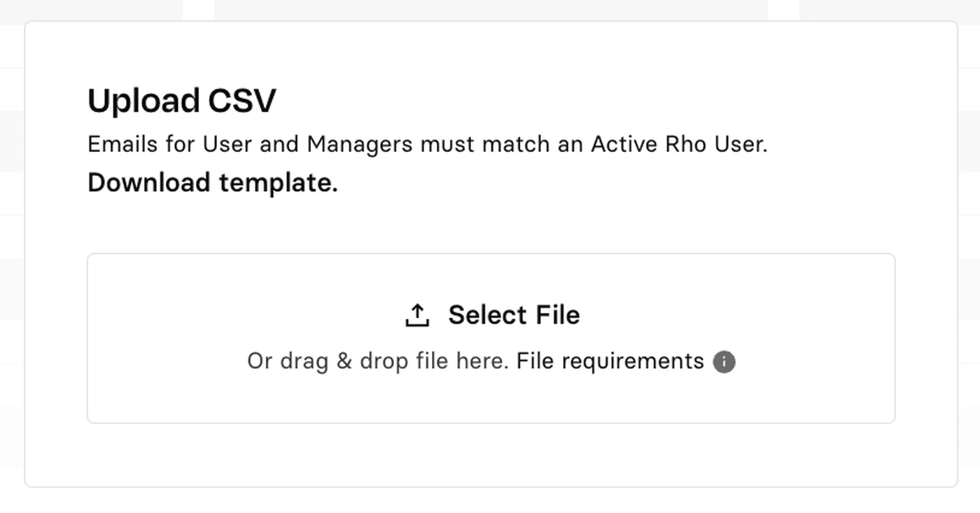Open the Download template link

[x=213, y=183]
